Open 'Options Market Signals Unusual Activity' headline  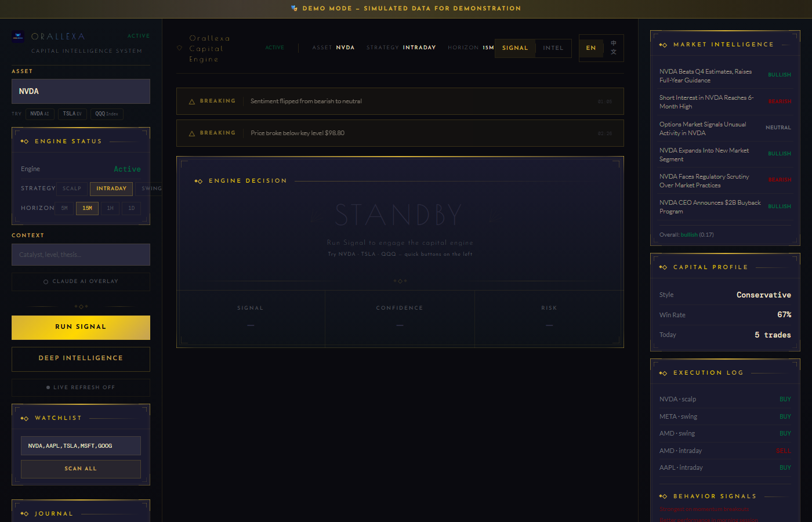pyautogui.click(x=703, y=129)
